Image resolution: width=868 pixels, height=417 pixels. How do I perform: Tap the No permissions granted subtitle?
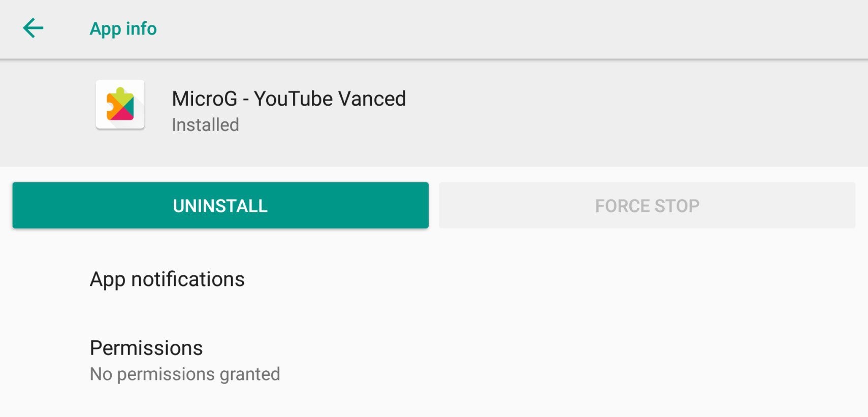[x=185, y=374]
